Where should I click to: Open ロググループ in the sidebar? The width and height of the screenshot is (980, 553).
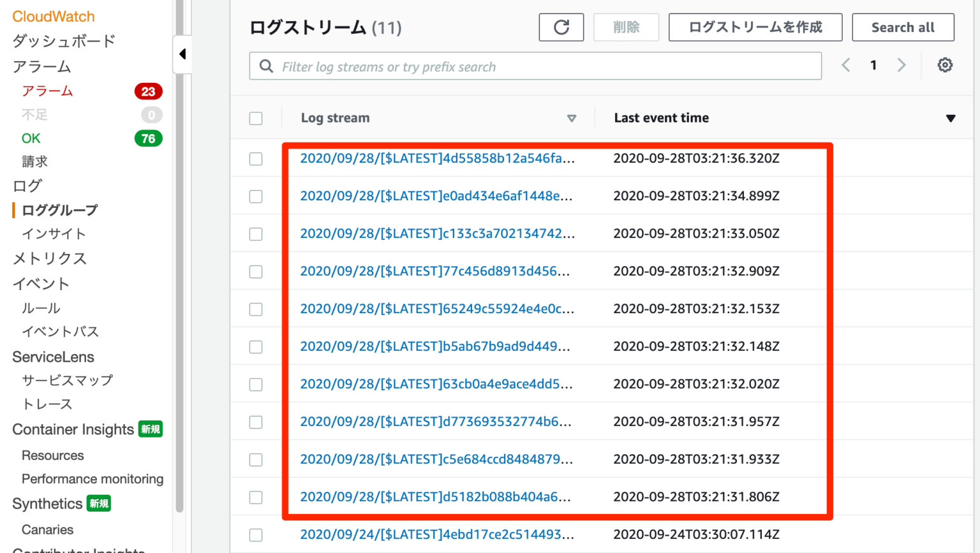tap(59, 210)
